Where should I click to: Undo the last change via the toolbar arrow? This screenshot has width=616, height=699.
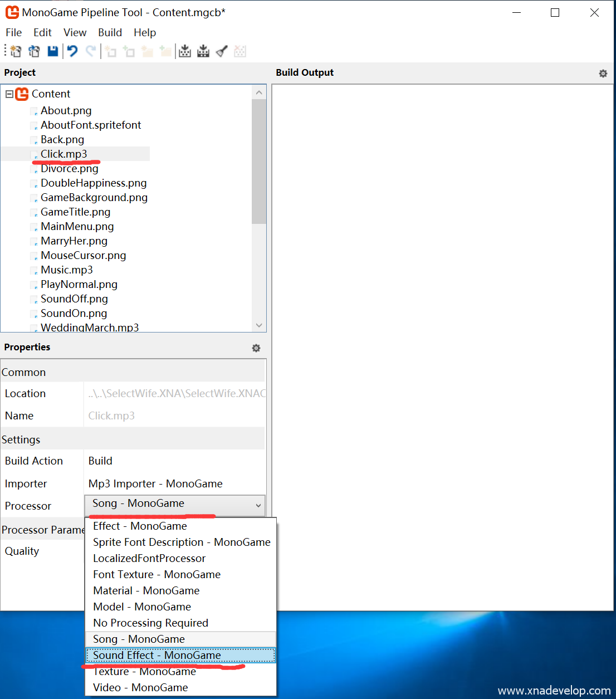[72, 51]
